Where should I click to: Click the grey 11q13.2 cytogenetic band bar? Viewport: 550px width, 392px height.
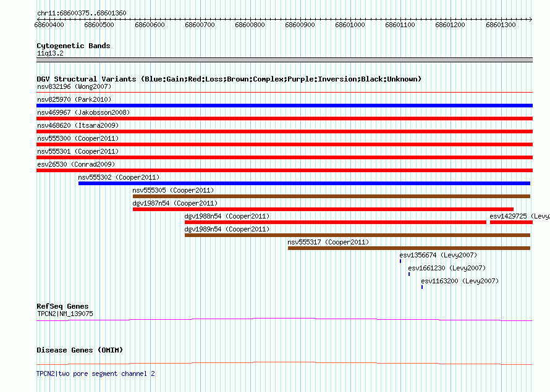point(284,60)
